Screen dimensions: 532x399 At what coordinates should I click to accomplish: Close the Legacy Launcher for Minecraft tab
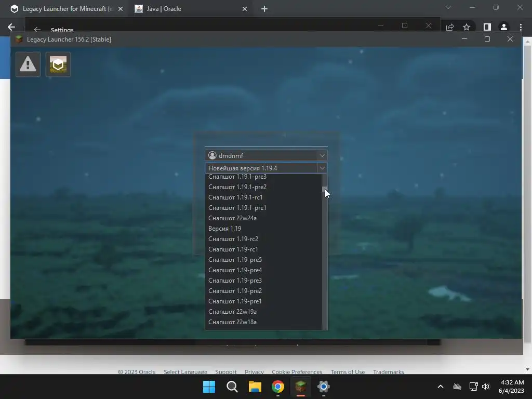(x=121, y=9)
